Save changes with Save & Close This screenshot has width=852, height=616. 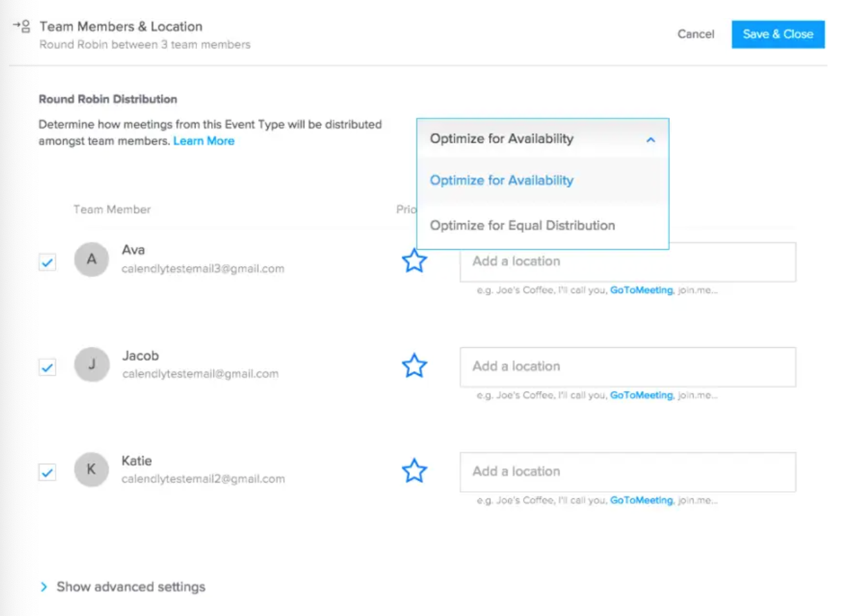pos(778,34)
